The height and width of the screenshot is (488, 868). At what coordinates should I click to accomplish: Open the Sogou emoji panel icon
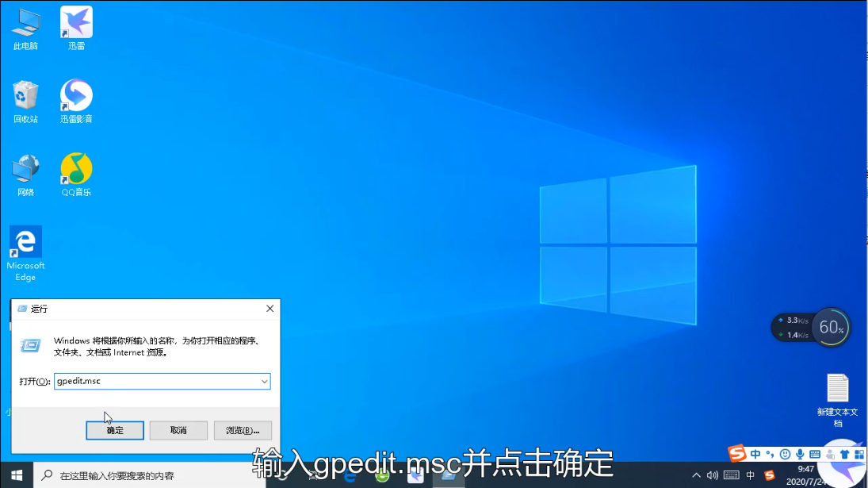(x=786, y=453)
